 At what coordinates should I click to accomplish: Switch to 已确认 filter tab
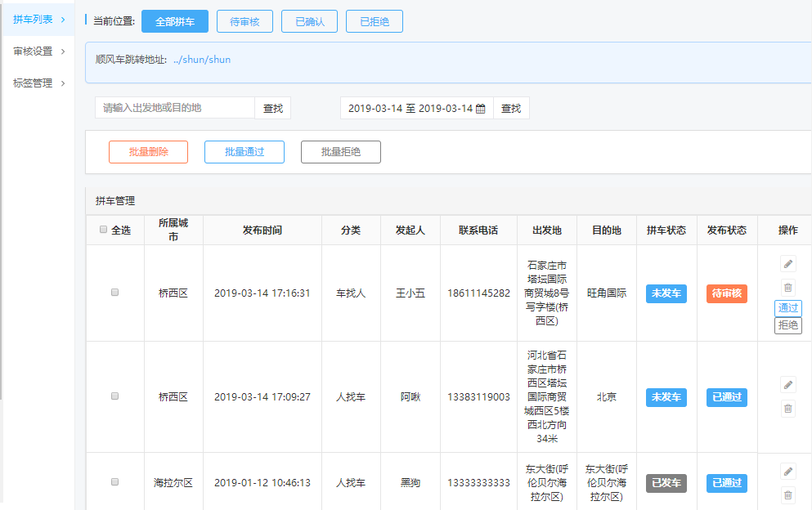[310, 22]
